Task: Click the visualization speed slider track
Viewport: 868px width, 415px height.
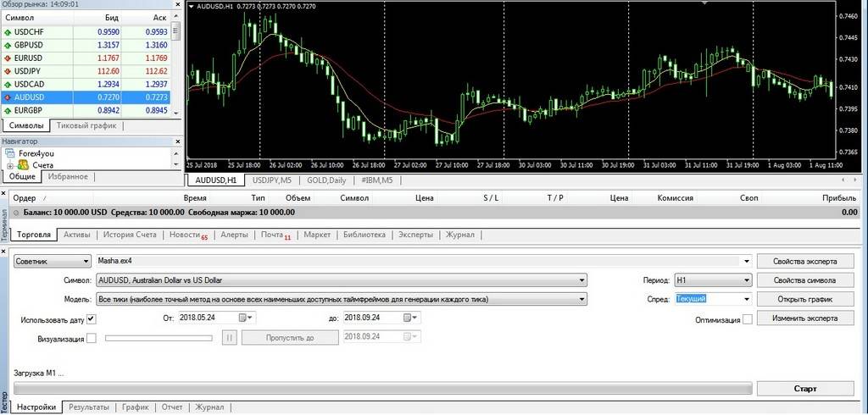Action: coord(158,337)
